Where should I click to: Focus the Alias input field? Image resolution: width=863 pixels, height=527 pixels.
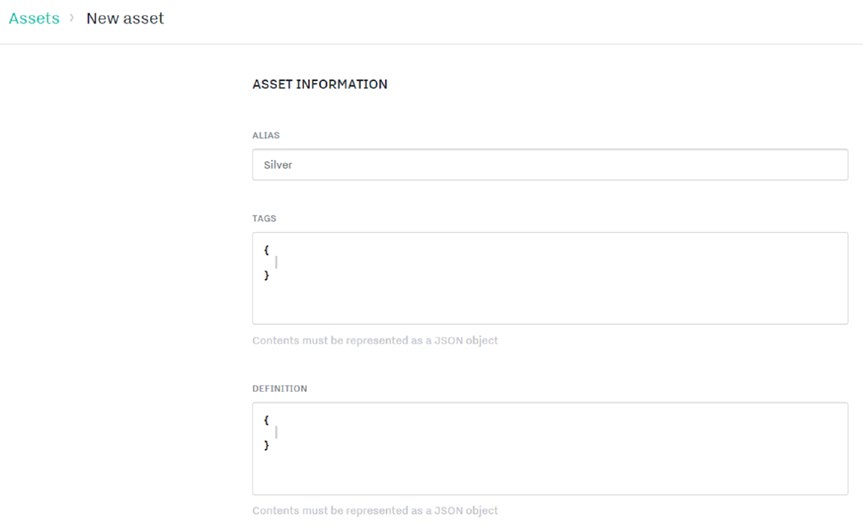[x=549, y=165]
